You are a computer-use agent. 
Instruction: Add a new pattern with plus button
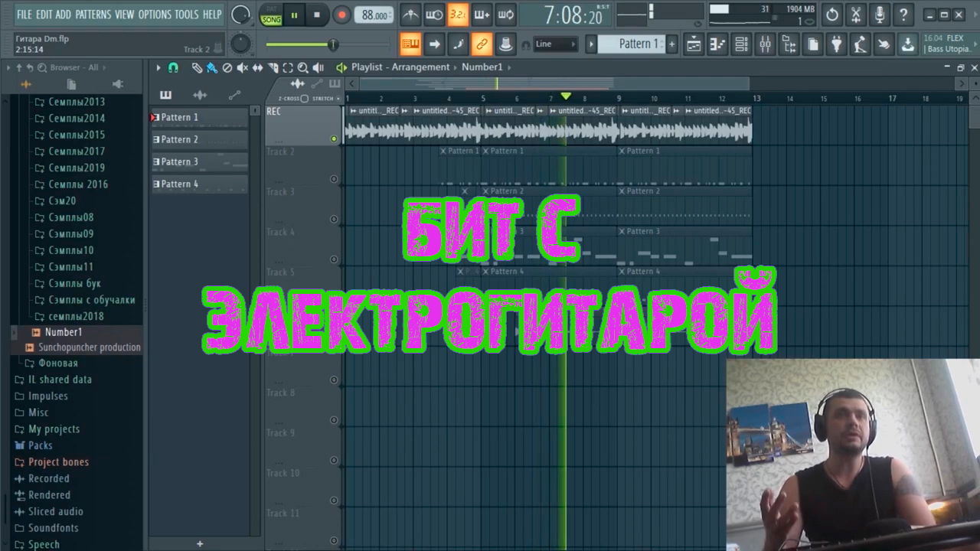pyautogui.click(x=672, y=44)
